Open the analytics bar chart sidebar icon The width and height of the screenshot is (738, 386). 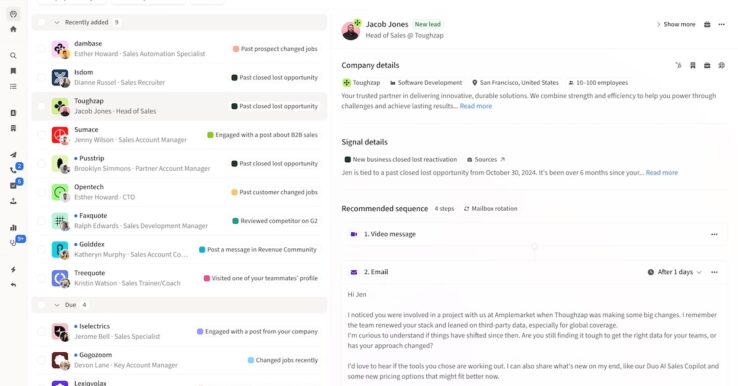[13, 227]
